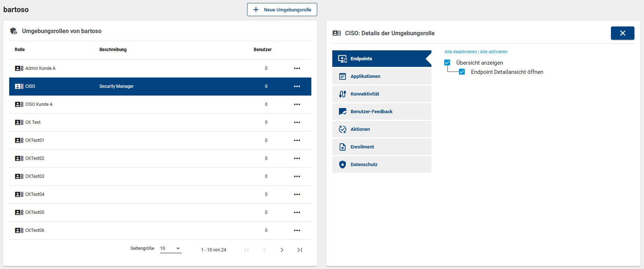Close the CISO details panel

pyautogui.click(x=622, y=33)
